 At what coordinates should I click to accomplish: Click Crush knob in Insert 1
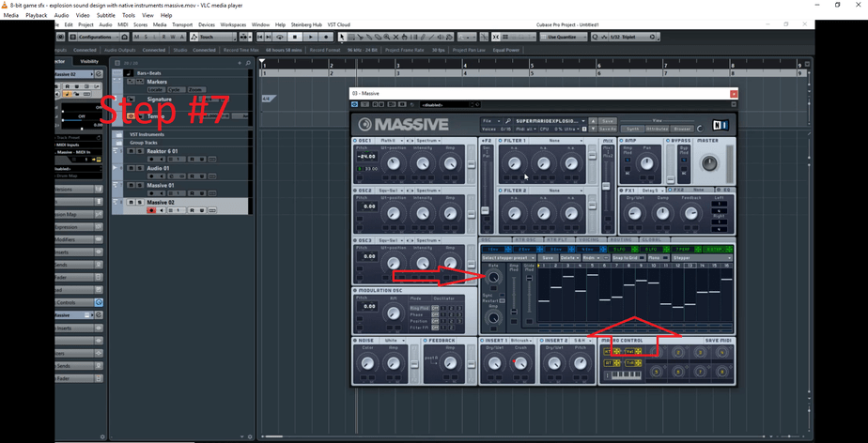pos(521,363)
